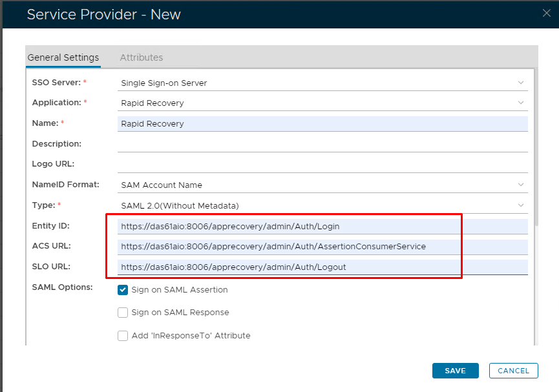Select the General Settings tab
Image resolution: width=559 pixels, height=392 pixels.
click(63, 57)
